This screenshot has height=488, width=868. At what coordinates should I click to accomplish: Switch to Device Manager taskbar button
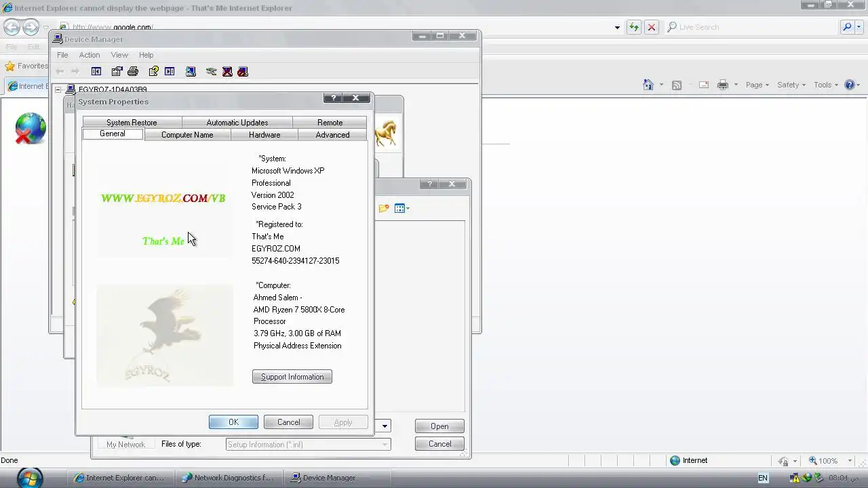[337, 478]
